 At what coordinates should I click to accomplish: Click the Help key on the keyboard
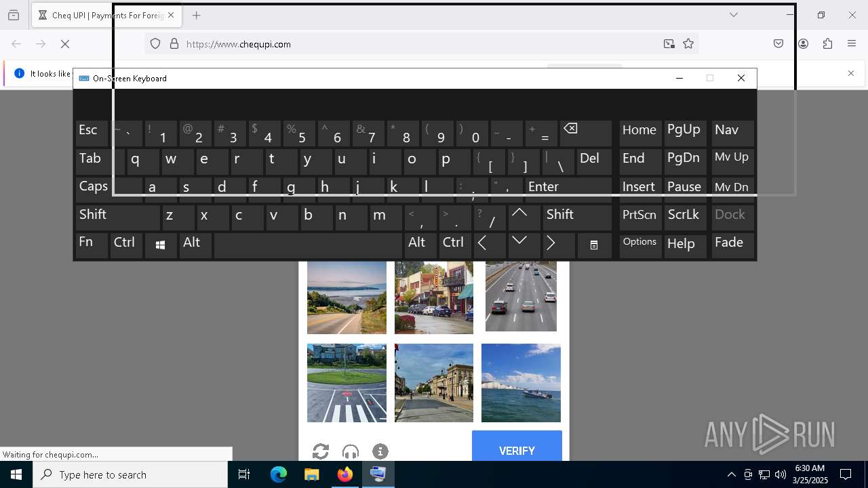click(x=684, y=245)
